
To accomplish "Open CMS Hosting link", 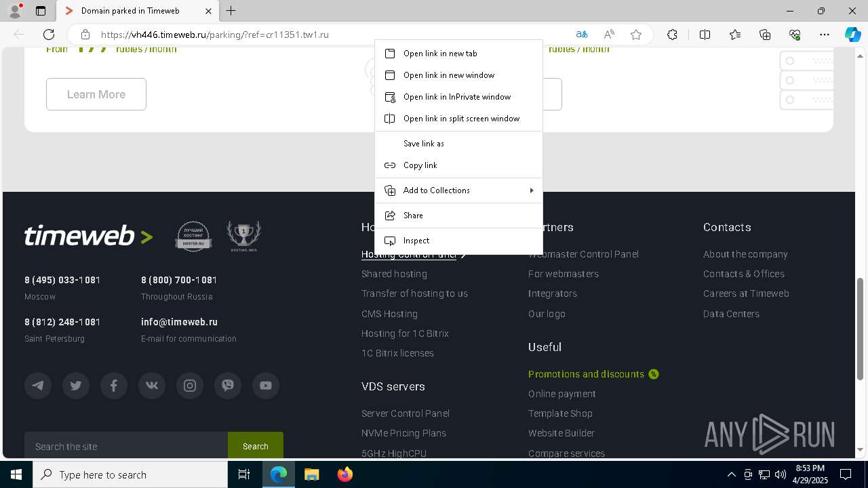I will coord(389,314).
